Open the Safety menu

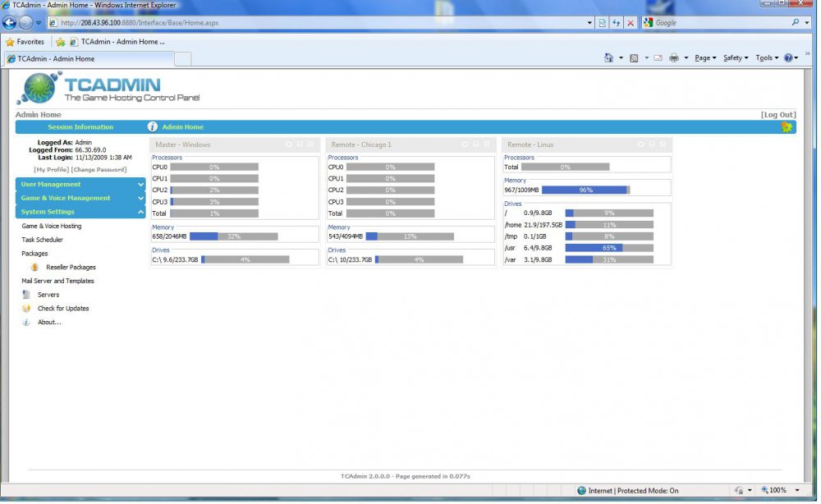click(x=735, y=58)
